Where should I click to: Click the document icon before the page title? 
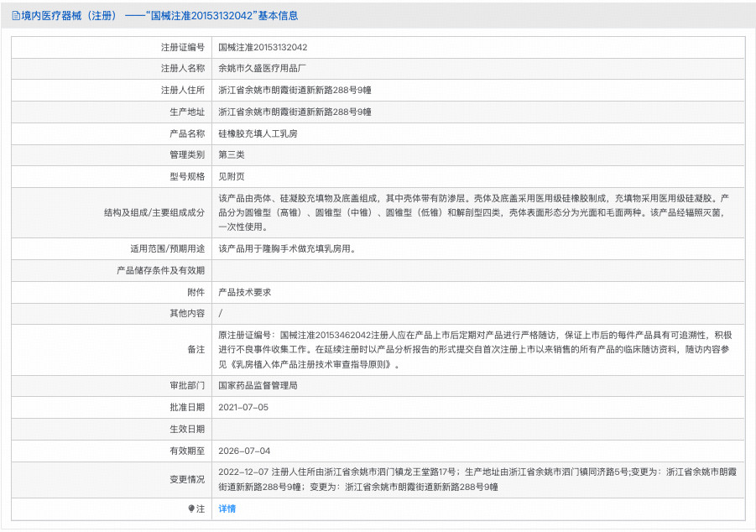coord(13,15)
